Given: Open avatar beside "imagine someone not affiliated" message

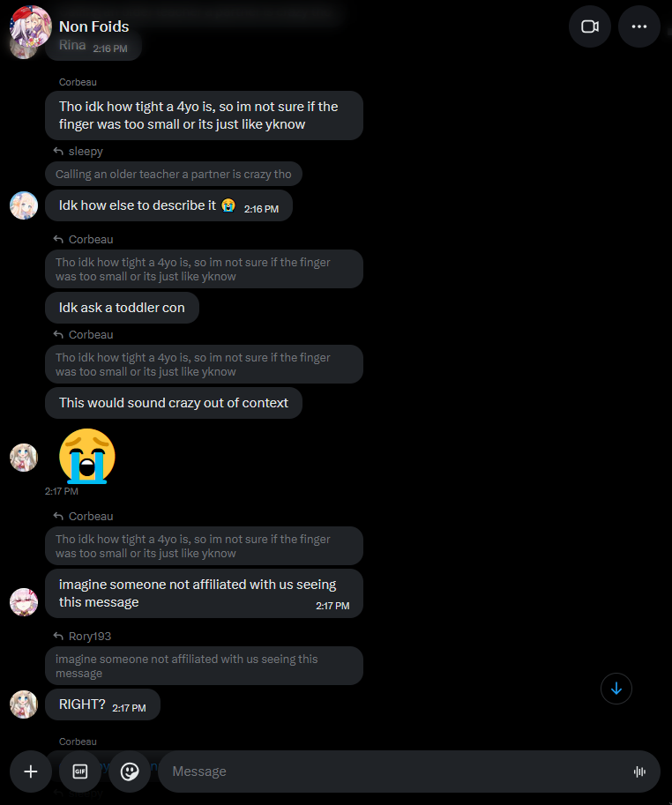Looking at the screenshot, I should [24, 602].
